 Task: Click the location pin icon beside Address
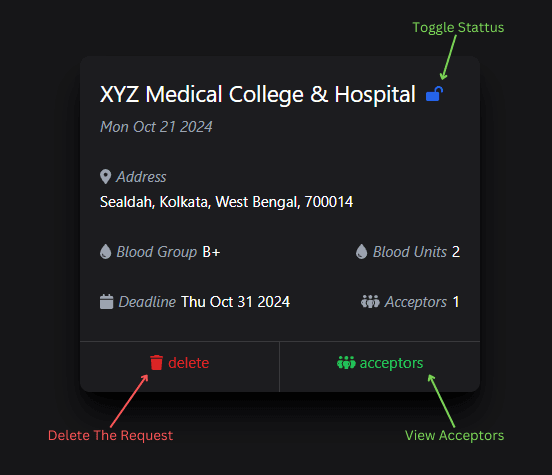(105, 177)
